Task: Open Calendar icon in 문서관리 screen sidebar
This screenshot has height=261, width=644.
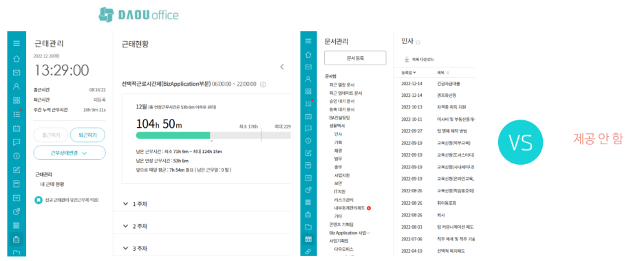Action: click(x=308, y=116)
